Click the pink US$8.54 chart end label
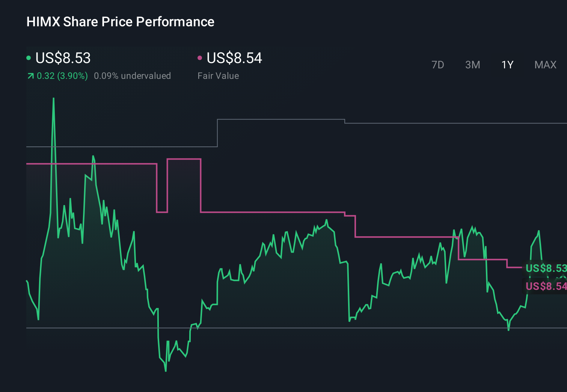Image resolution: width=567 pixels, height=392 pixels. pyautogui.click(x=546, y=286)
